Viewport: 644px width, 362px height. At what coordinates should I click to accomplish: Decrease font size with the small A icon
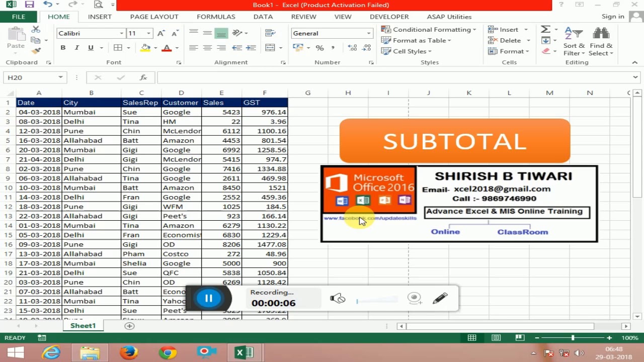[175, 33]
